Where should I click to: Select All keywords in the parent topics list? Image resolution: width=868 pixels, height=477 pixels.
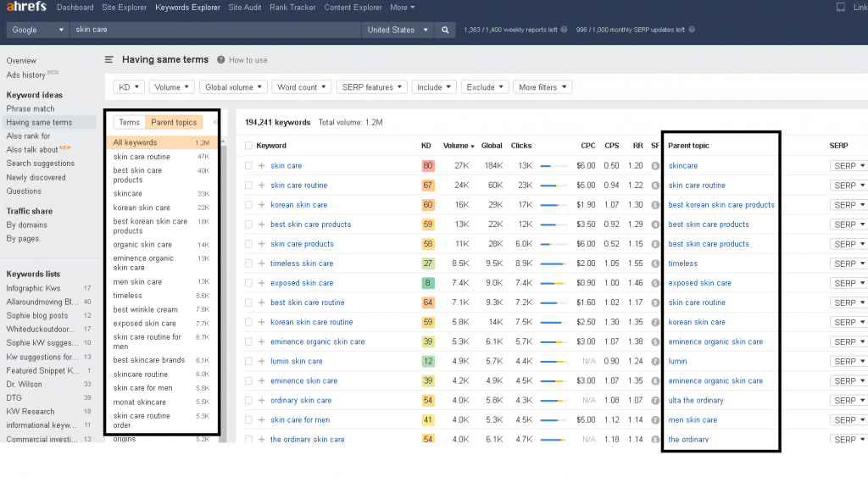pos(161,142)
